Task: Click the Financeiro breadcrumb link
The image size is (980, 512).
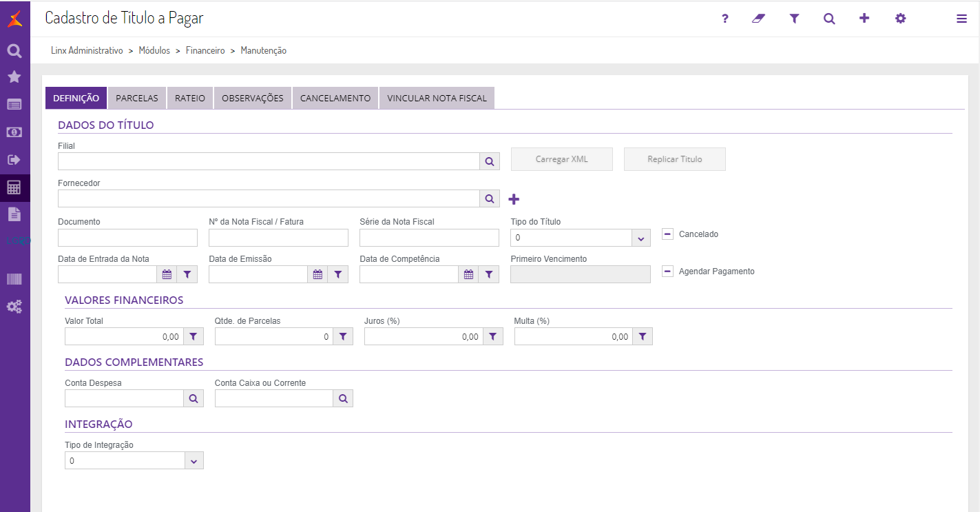Action: pyautogui.click(x=205, y=51)
